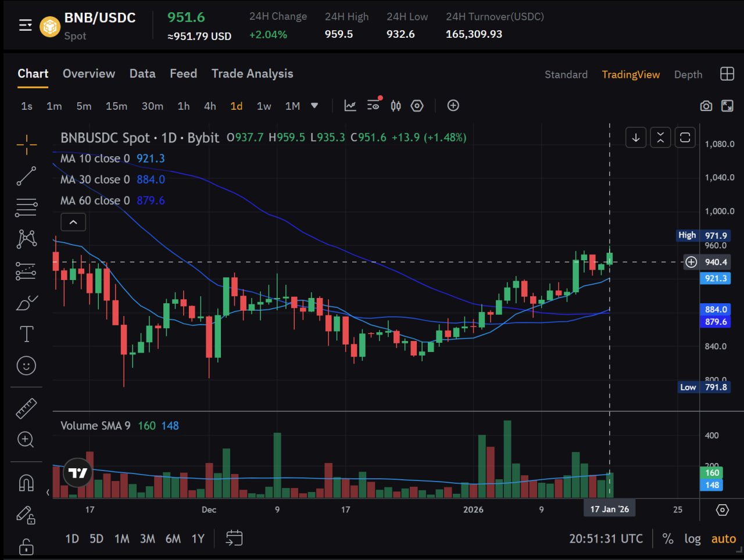Enter fullscreen chart mode
The height and width of the screenshot is (560, 744).
(727, 106)
